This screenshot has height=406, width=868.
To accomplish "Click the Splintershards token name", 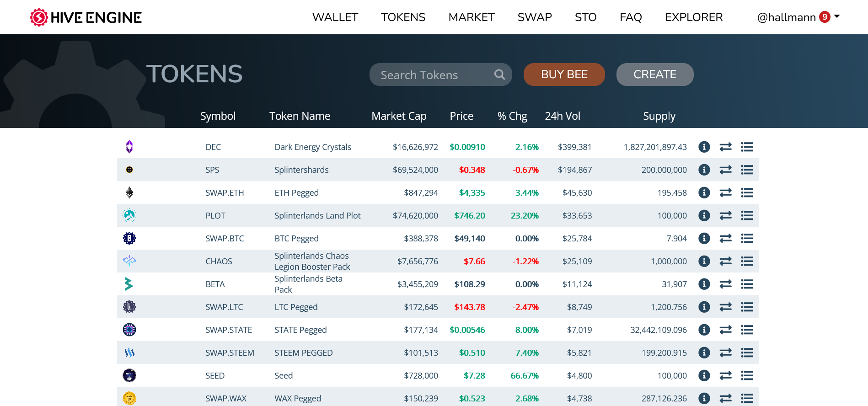I will coord(302,170).
